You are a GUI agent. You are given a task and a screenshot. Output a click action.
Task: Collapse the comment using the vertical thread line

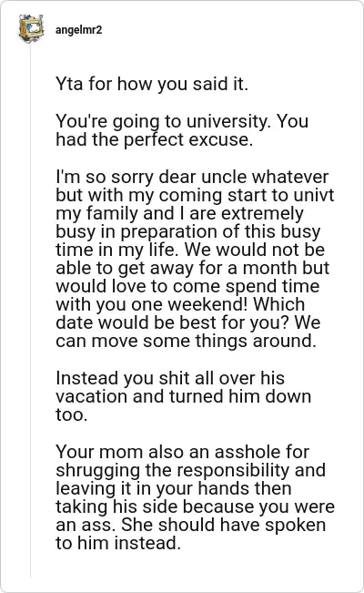pyautogui.click(x=31, y=310)
